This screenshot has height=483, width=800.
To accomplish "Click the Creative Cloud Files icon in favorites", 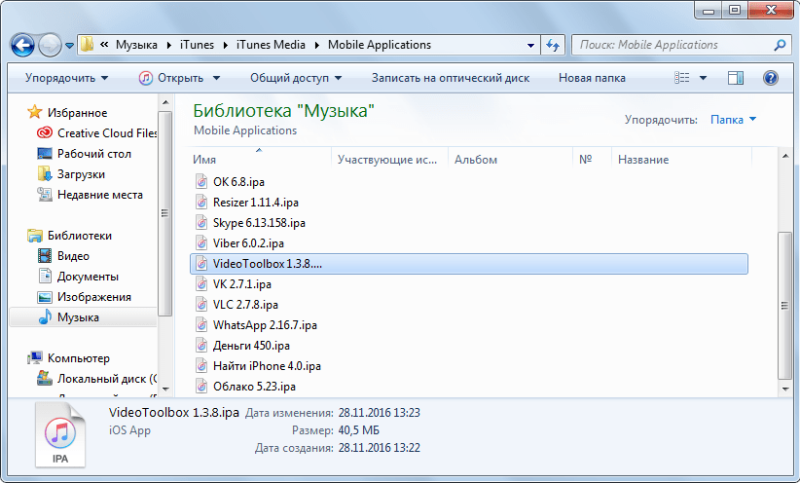I will coord(45,133).
